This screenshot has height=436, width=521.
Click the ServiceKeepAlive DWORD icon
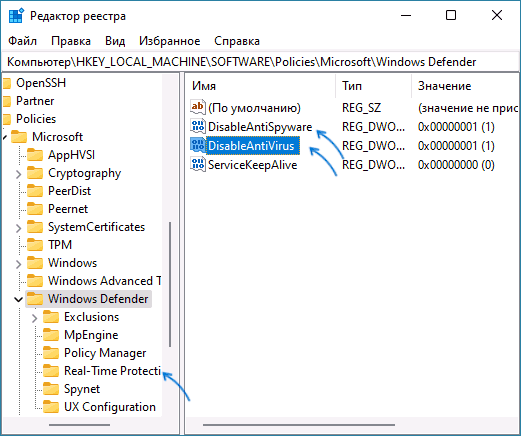(x=197, y=164)
